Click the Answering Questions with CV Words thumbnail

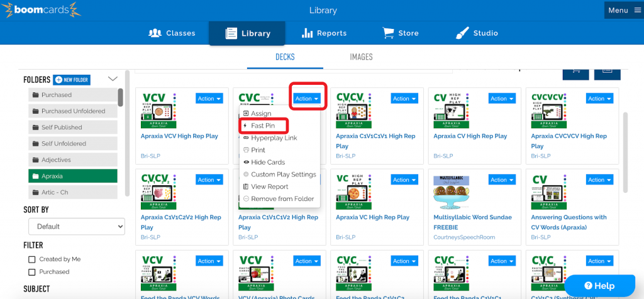[550, 192]
